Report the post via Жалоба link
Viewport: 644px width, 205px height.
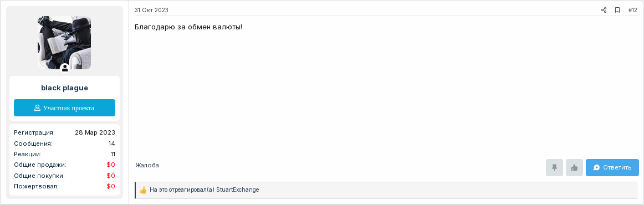coord(147,165)
